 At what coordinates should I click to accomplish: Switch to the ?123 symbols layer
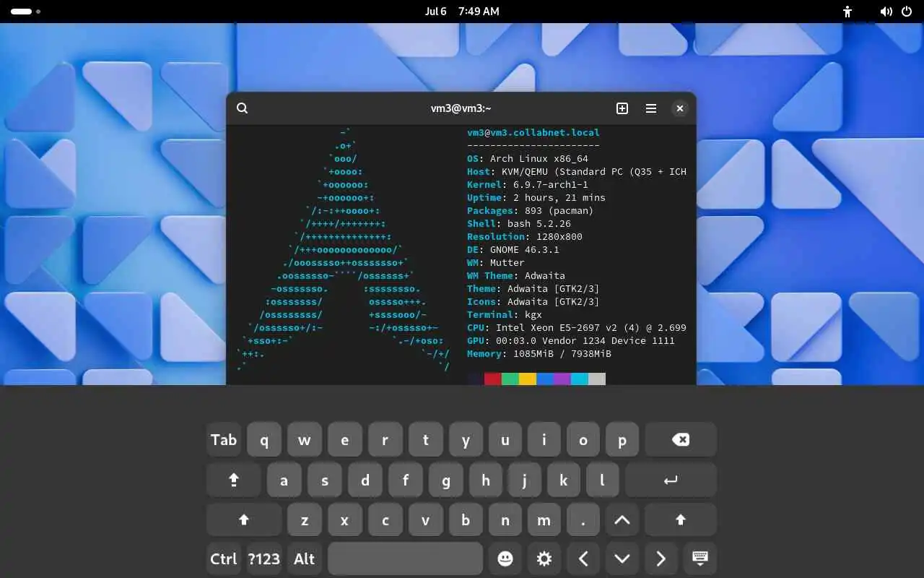[263, 558]
